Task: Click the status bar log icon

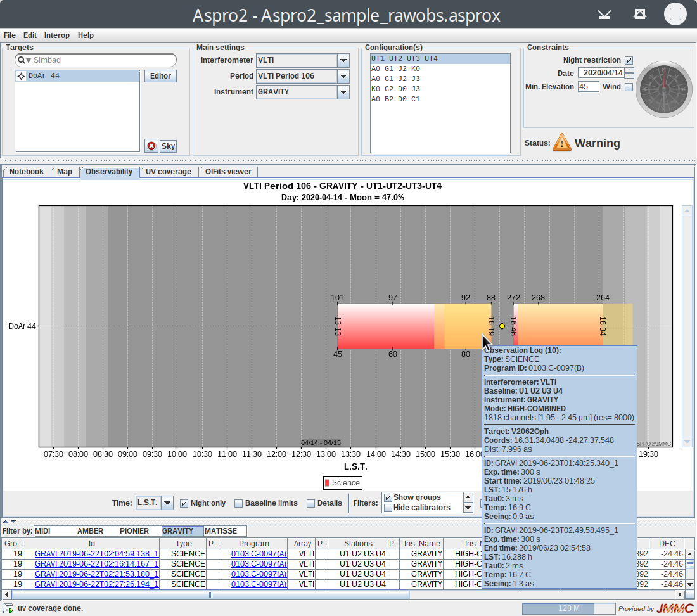Action: click(8, 608)
